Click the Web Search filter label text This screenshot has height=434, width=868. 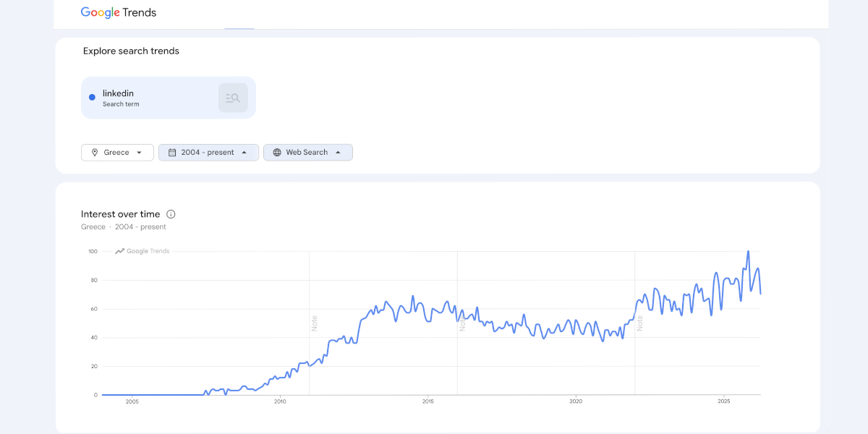click(x=307, y=153)
